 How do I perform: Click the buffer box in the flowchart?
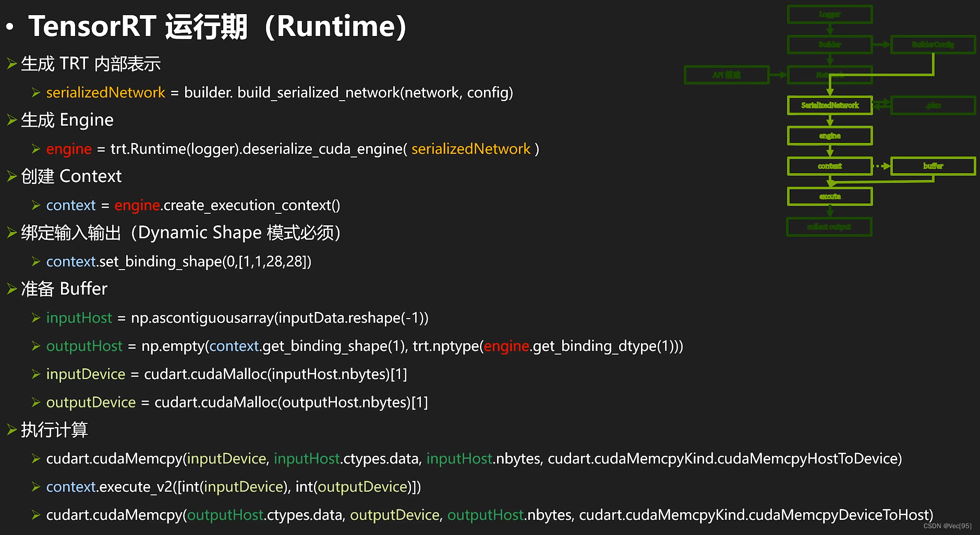click(933, 166)
